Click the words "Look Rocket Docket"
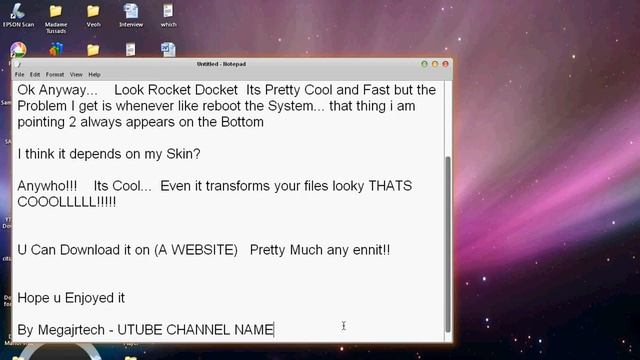Screen dimensions: 640x360 (x=176, y=90)
